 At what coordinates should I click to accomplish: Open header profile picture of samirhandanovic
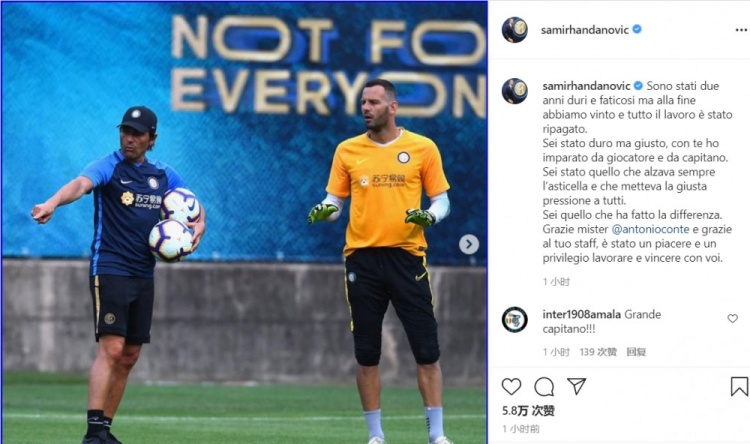click(515, 30)
